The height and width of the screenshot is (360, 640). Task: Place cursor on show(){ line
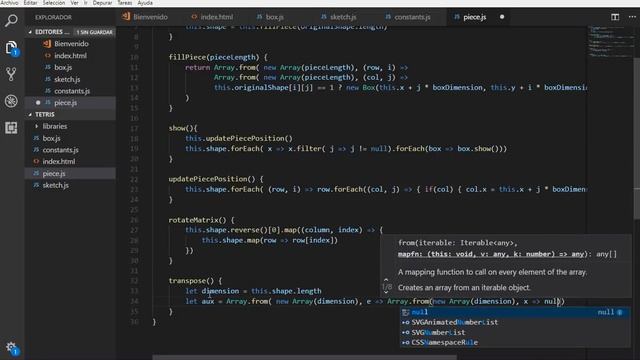click(183, 128)
